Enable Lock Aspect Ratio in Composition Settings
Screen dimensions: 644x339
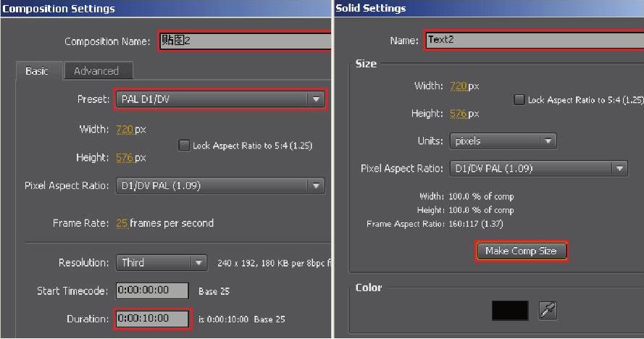tap(183, 145)
